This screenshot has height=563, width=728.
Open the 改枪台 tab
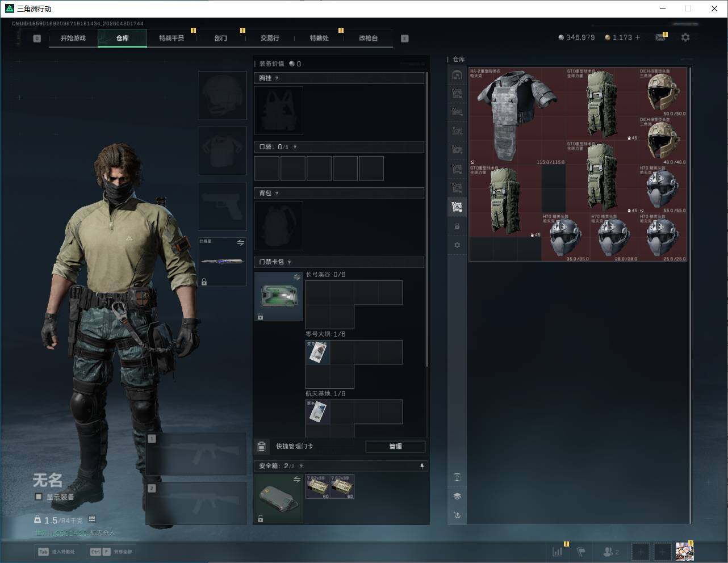[x=368, y=38]
